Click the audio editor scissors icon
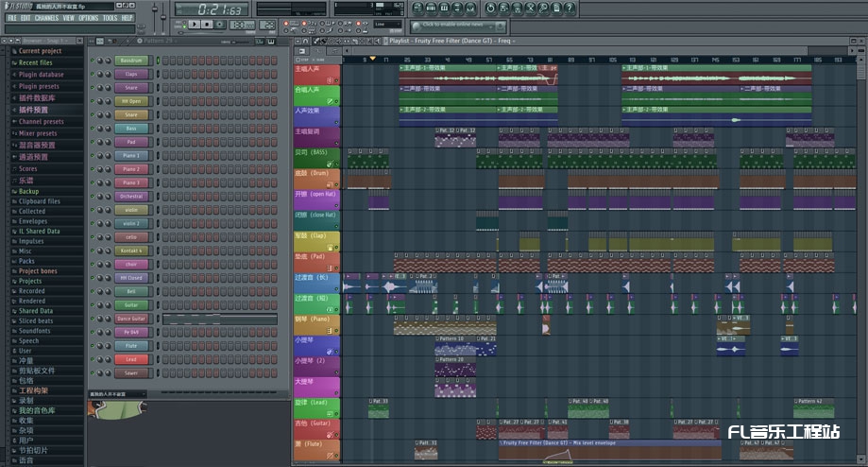This screenshot has height=467, width=868. click(x=530, y=9)
